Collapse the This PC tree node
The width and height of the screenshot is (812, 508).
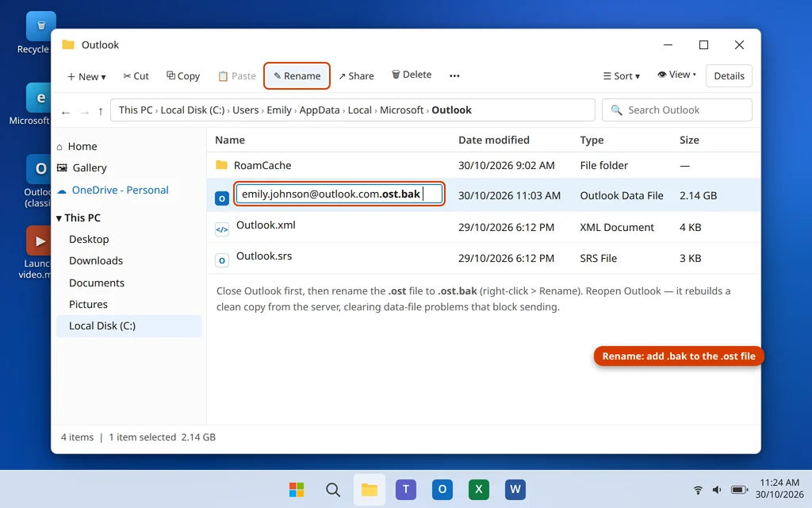coord(59,218)
